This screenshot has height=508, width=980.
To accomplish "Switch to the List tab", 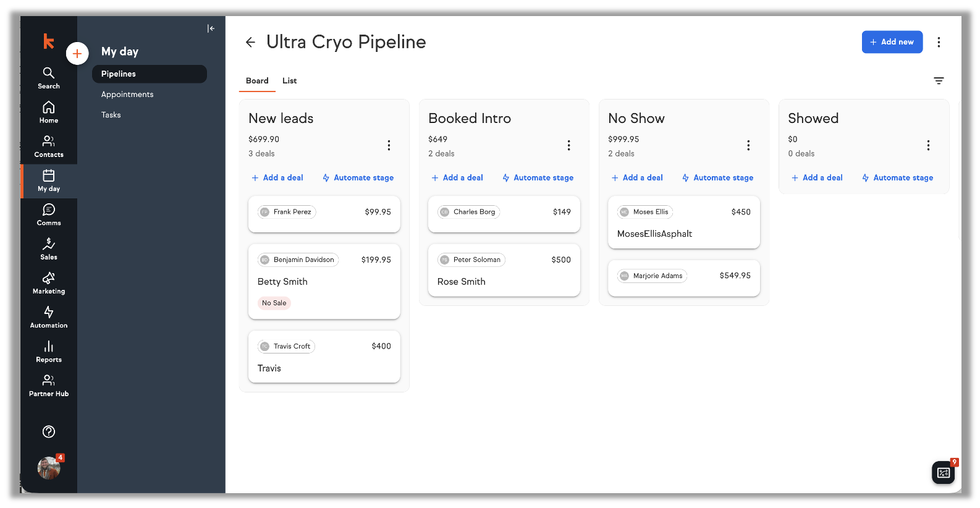I will click(x=289, y=81).
